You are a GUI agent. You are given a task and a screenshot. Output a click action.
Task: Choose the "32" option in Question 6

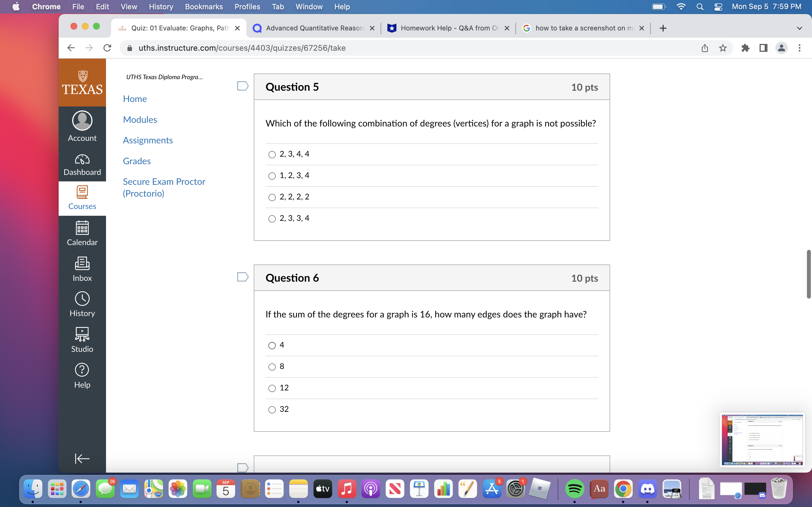point(272,410)
